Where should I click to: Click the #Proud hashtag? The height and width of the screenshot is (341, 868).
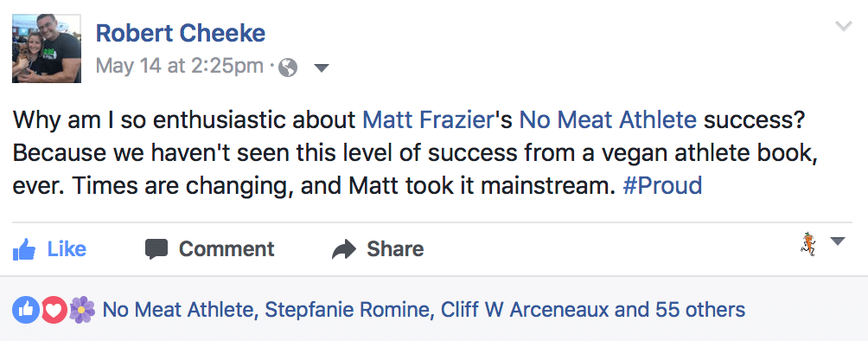click(x=662, y=185)
